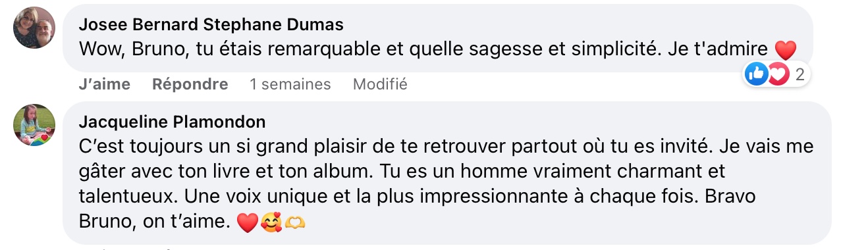
Task: Open Jacqueline Plamondon's profile picture
Action: [34, 125]
